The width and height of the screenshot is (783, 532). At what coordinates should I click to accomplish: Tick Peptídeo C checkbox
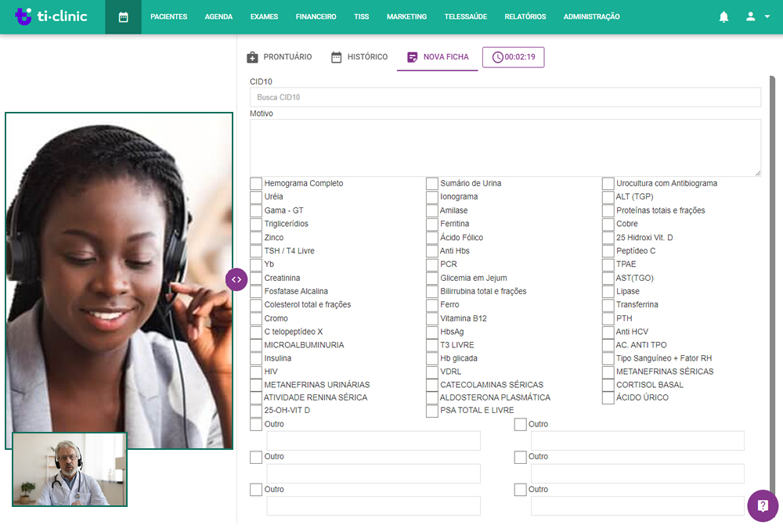point(608,251)
